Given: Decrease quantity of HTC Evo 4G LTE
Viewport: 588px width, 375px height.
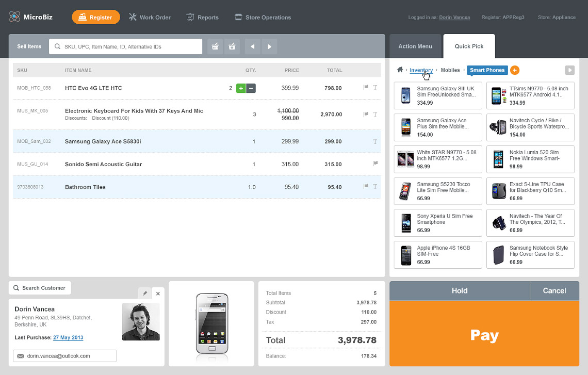Looking at the screenshot, I should [x=251, y=88].
